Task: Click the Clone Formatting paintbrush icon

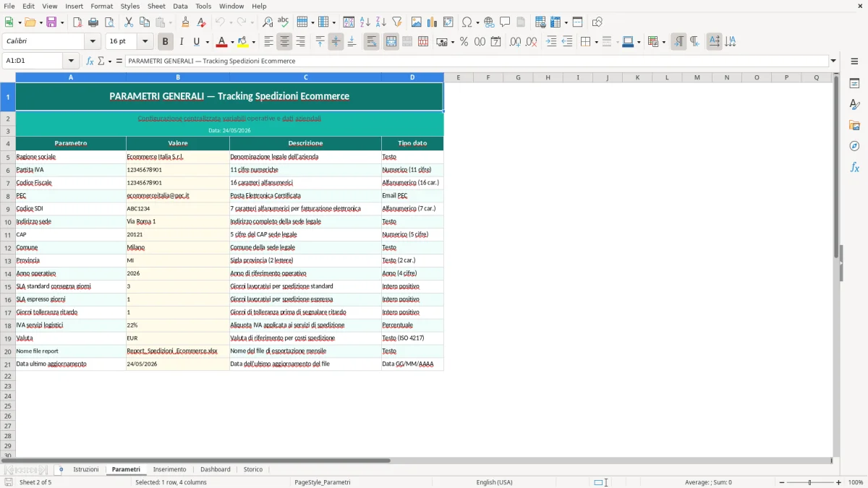Action: (x=185, y=22)
